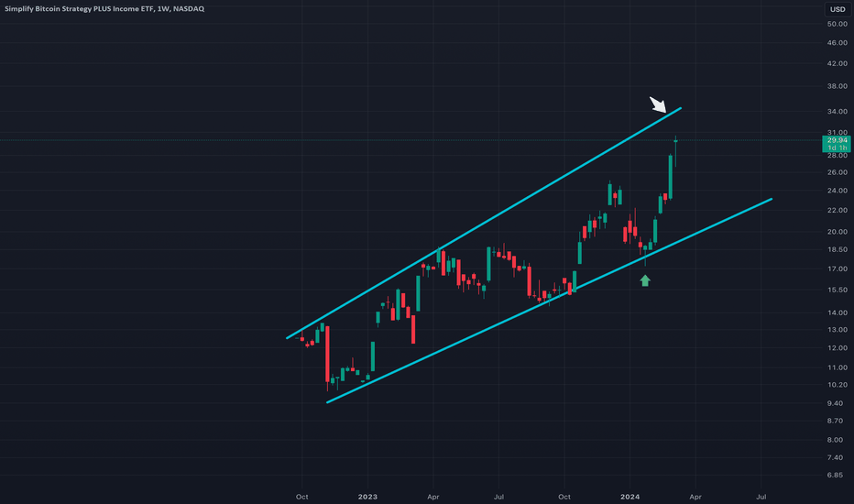Click the 24.00 price axis label
Screen dimensions: 854x504
tap(837, 191)
